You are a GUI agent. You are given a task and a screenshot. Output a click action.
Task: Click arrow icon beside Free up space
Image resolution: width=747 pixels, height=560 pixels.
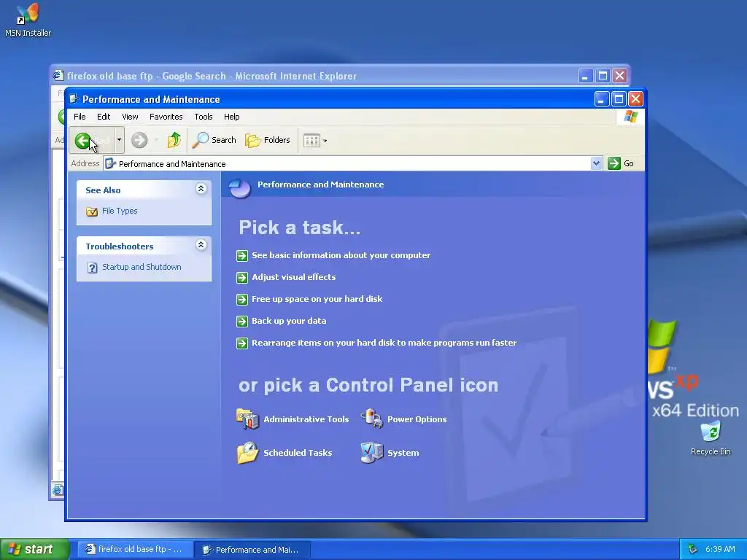(242, 300)
